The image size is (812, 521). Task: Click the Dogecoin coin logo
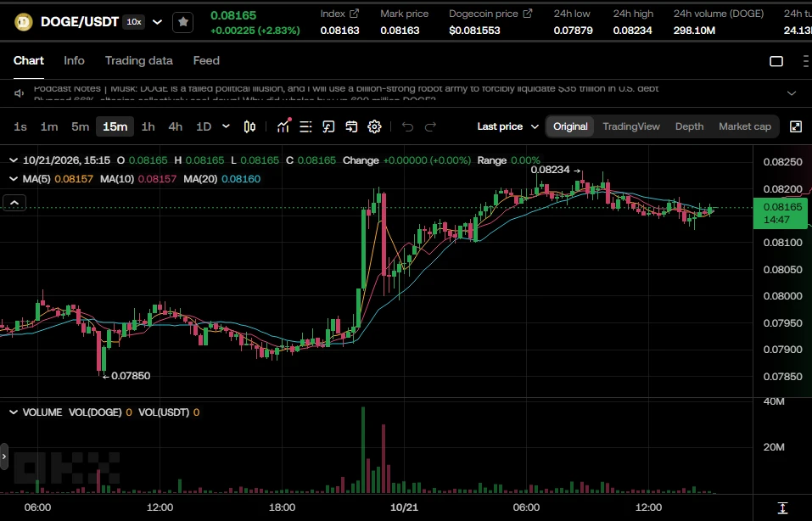click(x=23, y=22)
